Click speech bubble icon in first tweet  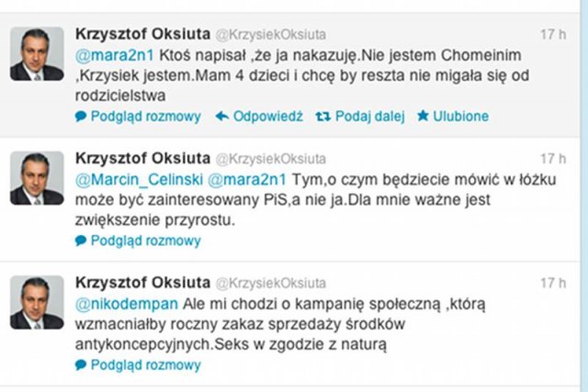tap(80, 117)
